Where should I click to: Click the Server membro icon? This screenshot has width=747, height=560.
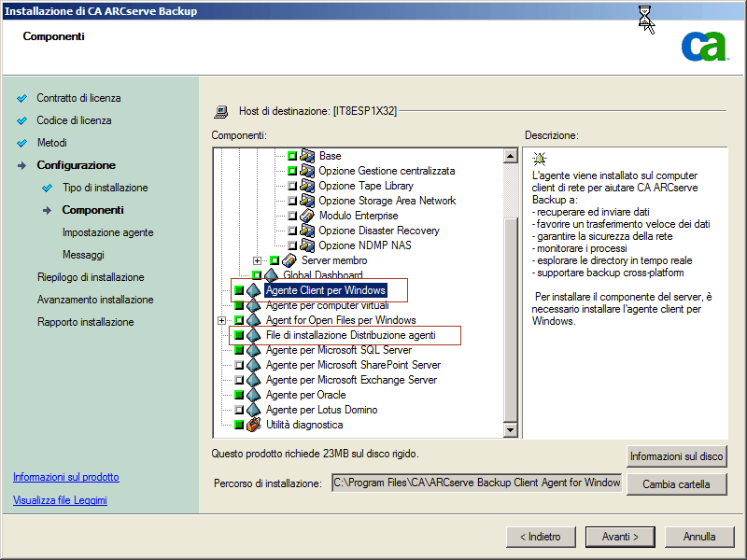tap(289, 260)
